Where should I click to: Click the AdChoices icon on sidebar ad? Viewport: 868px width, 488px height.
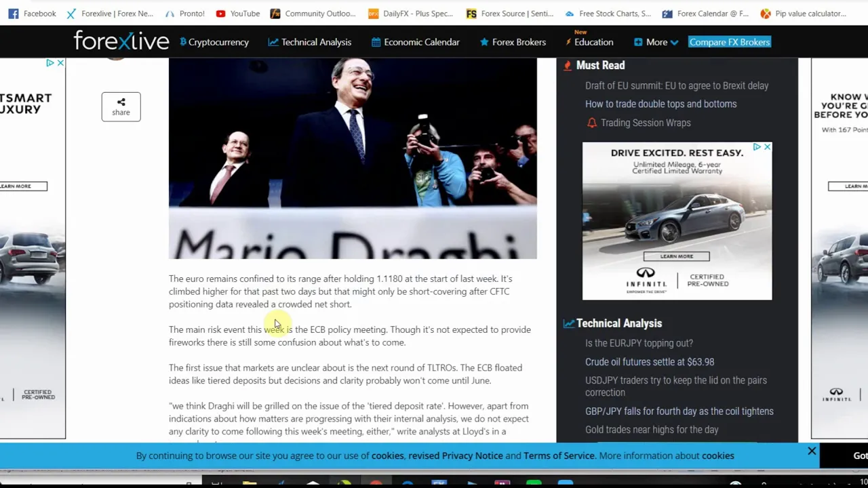point(757,147)
